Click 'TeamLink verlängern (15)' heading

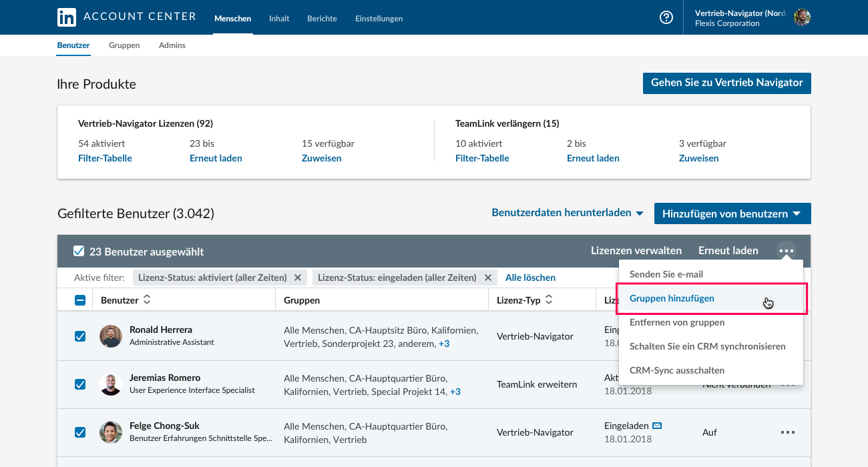[x=507, y=123]
